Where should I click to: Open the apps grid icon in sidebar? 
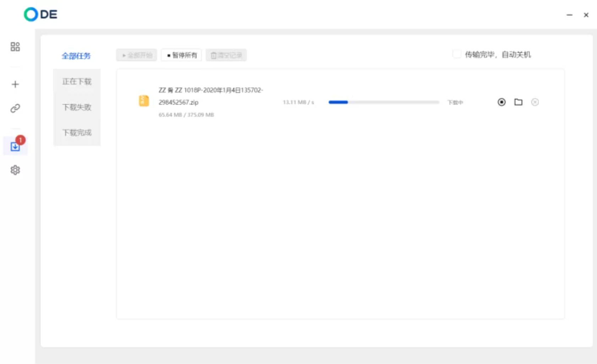(x=15, y=46)
